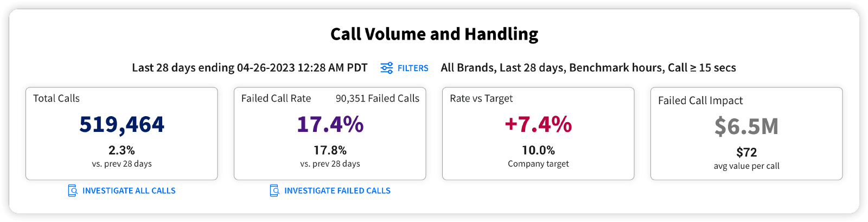
Task: Click the 10.0% Company target value
Action: (538, 150)
